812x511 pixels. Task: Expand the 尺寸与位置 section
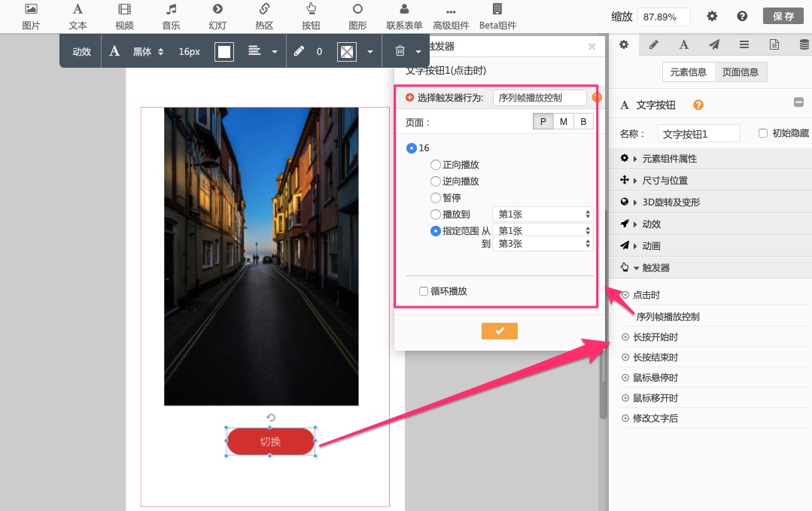click(665, 181)
